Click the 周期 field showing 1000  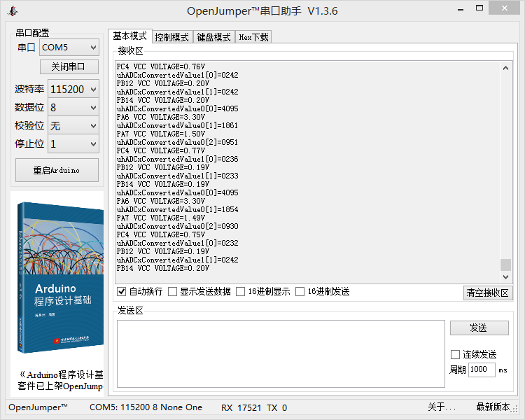(x=482, y=370)
